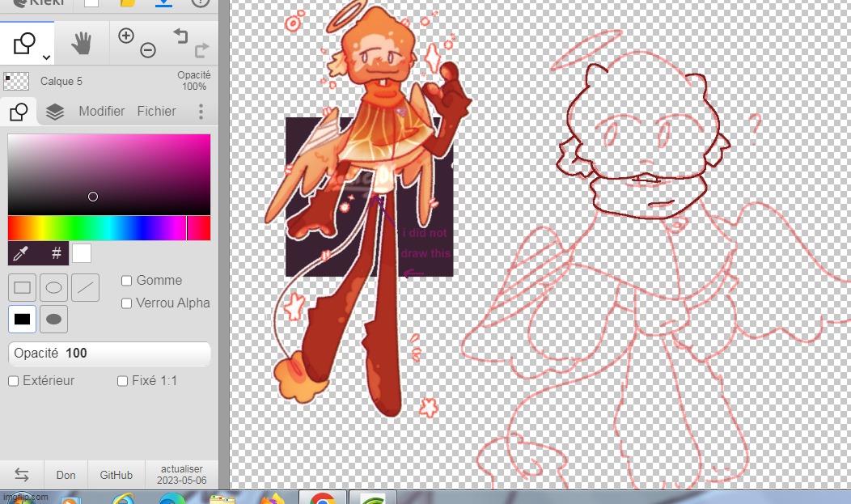This screenshot has height=504, width=851.
Task: Open the GitHub page
Action: click(115, 475)
